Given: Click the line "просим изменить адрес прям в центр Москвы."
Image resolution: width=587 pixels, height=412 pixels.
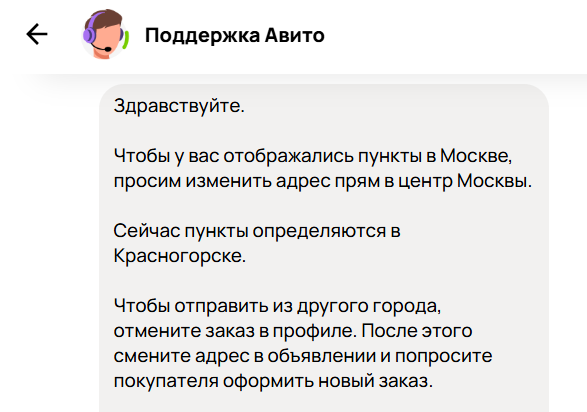Looking at the screenshot, I should (323, 181).
